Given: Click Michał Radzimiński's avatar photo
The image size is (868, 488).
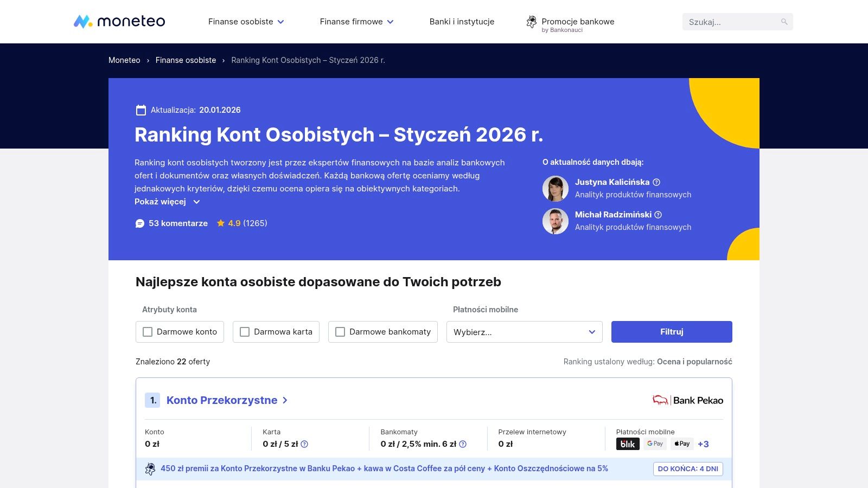Looking at the screenshot, I should 556,221.
